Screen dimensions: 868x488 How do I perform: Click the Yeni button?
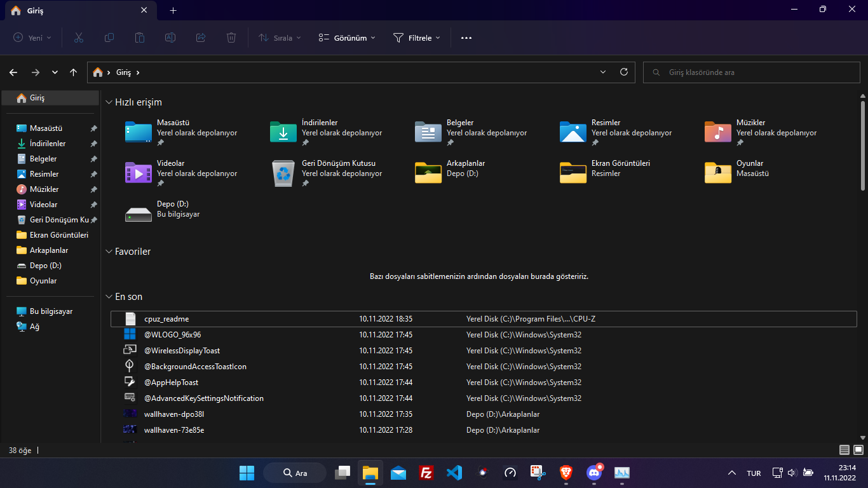[32, 38]
